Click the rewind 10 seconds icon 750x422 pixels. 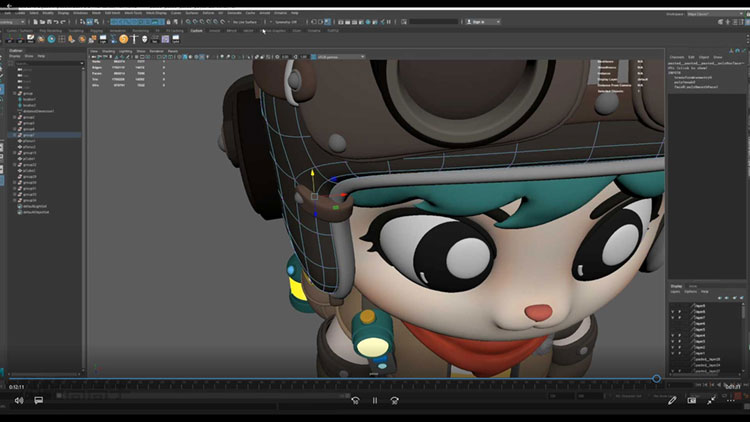(355, 400)
